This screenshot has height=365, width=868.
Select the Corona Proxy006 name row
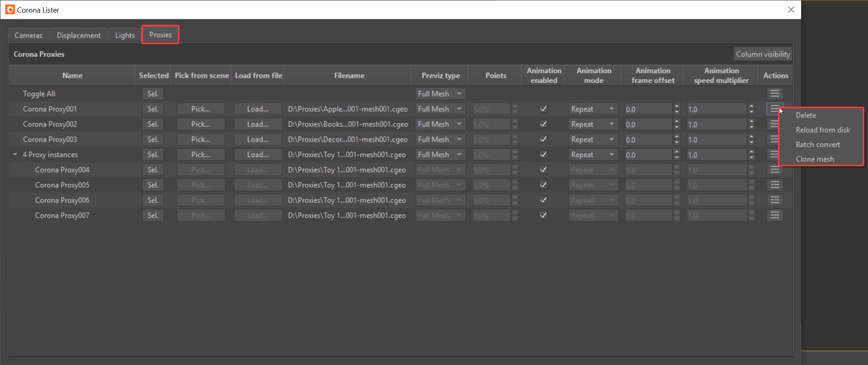pyautogui.click(x=62, y=200)
